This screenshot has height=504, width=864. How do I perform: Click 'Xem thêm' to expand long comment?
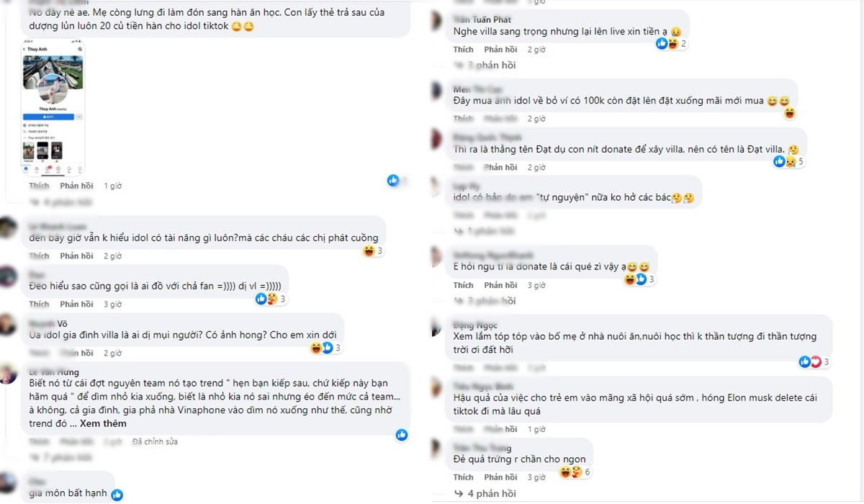tap(103, 423)
